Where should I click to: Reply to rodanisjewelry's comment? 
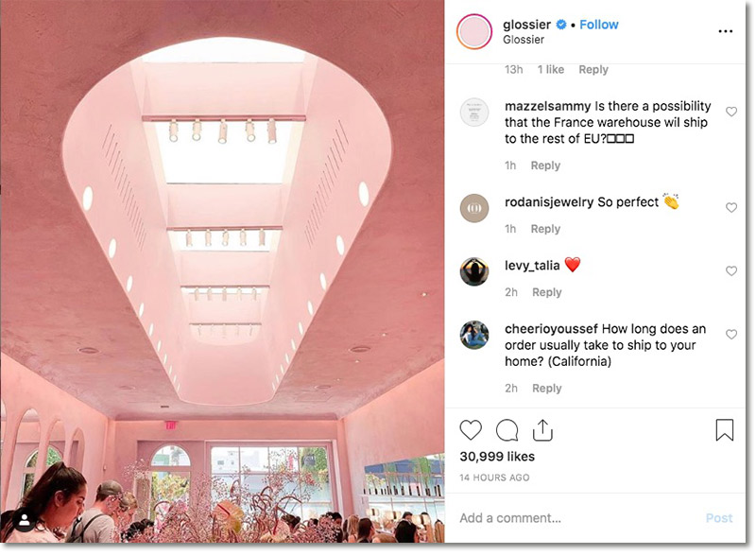pyautogui.click(x=545, y=229)
